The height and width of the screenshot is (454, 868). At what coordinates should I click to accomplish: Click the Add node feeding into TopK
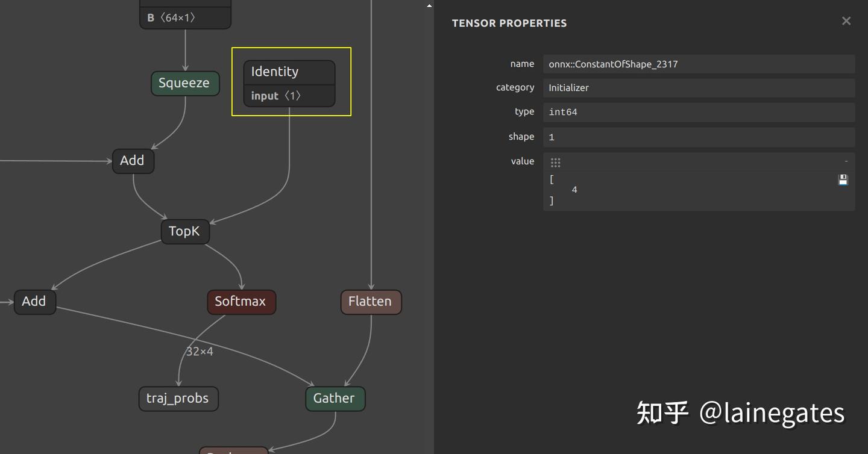point(133,161)
